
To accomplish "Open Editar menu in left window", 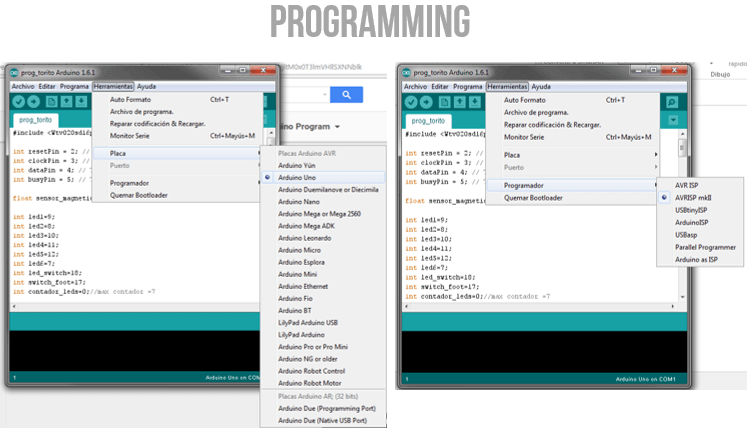I will [47, 86].
